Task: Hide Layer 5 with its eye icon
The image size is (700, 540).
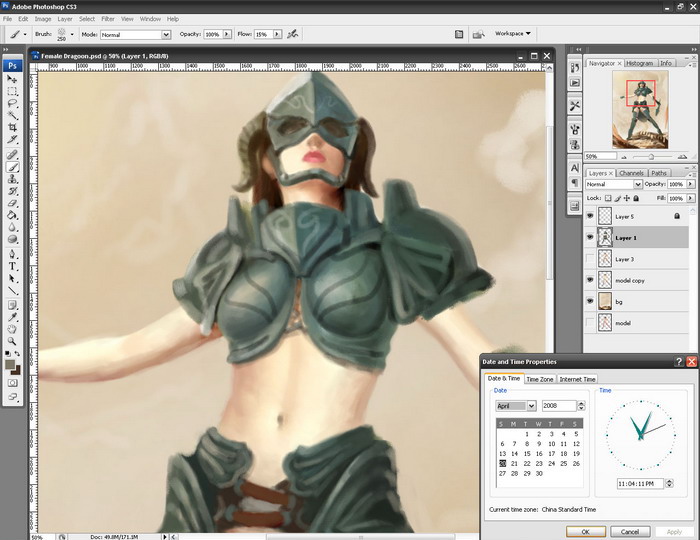Action: (x=590, y=216)
